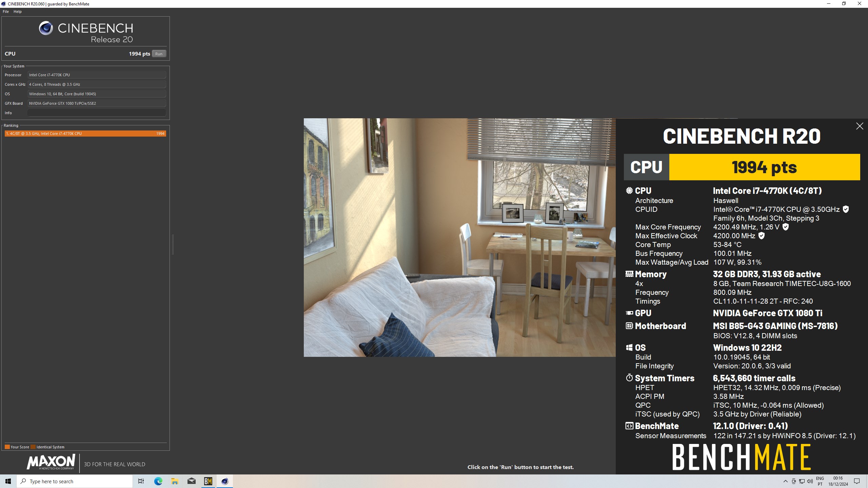Open the Help menu
The height and width of the screenshot is (488, 868).
18,12
